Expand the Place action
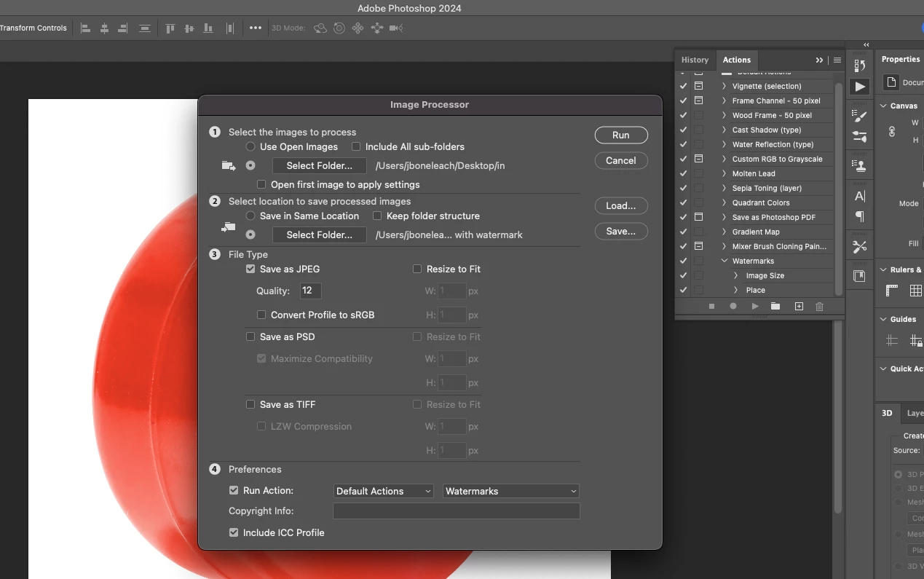This screenshot has height=579, width=924. tap(735, 290)
